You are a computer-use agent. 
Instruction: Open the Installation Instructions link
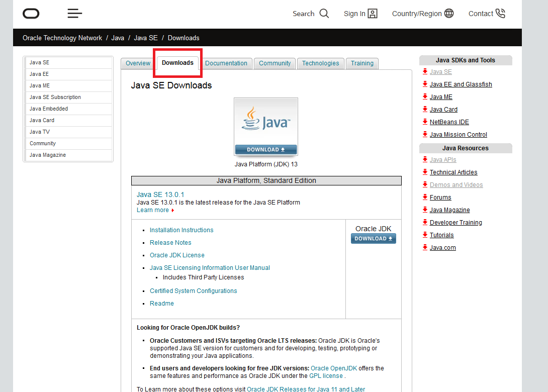tap(181, 230)
